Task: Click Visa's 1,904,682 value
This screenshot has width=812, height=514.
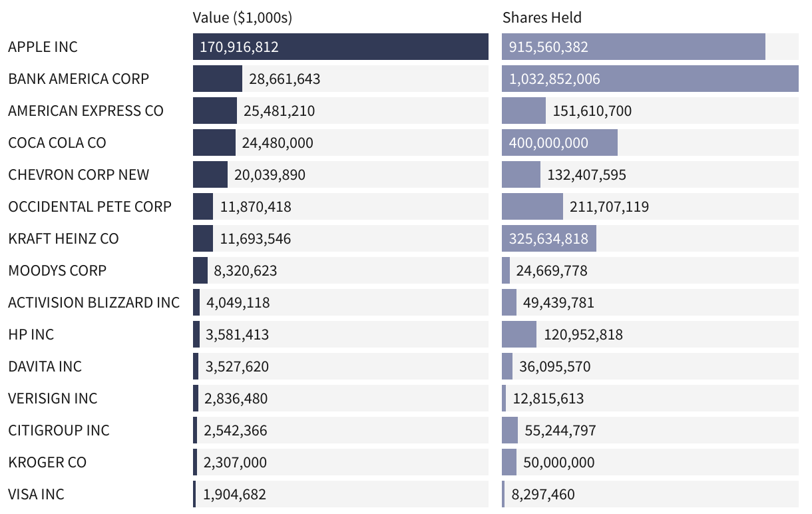Action: point(235,494)
